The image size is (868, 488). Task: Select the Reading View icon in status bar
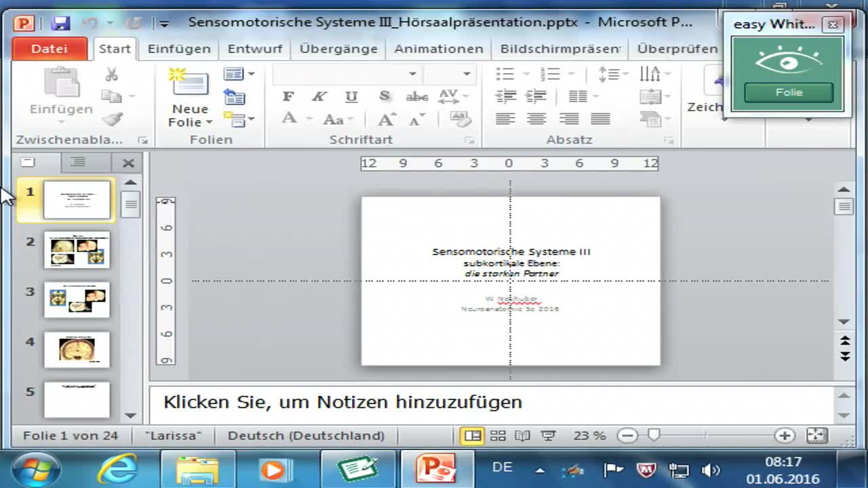(x=522, y=435)
